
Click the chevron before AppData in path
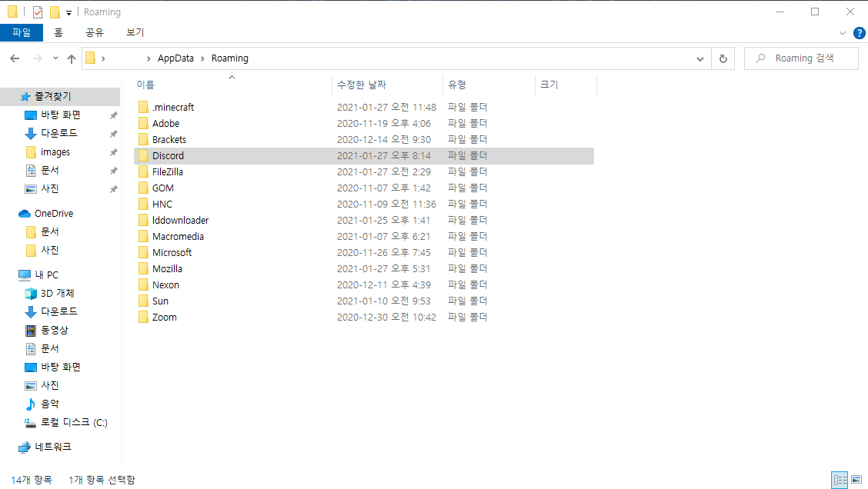pos(149,58)
